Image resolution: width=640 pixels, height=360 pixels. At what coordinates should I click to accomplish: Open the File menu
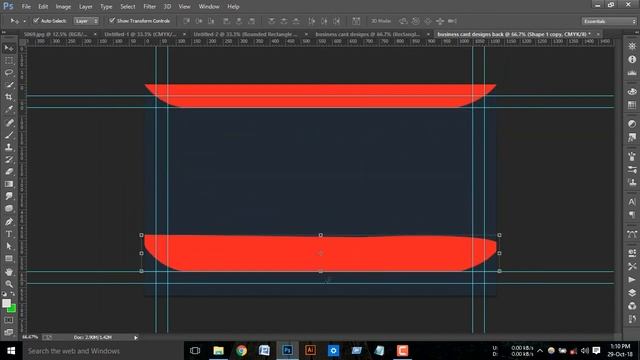[x=26, y=7]
